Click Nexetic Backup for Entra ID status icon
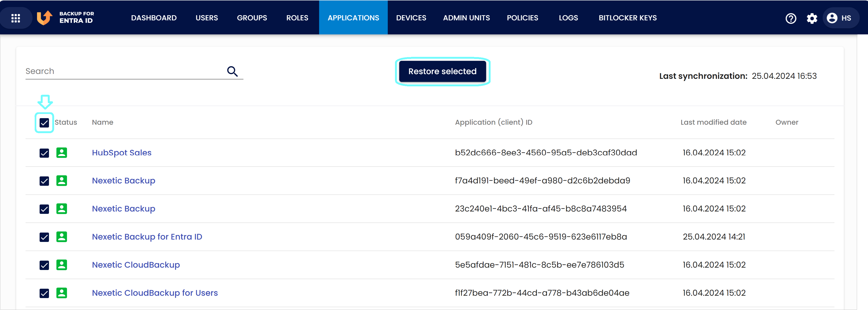The image size is (868, 310). tap(62, 237)
